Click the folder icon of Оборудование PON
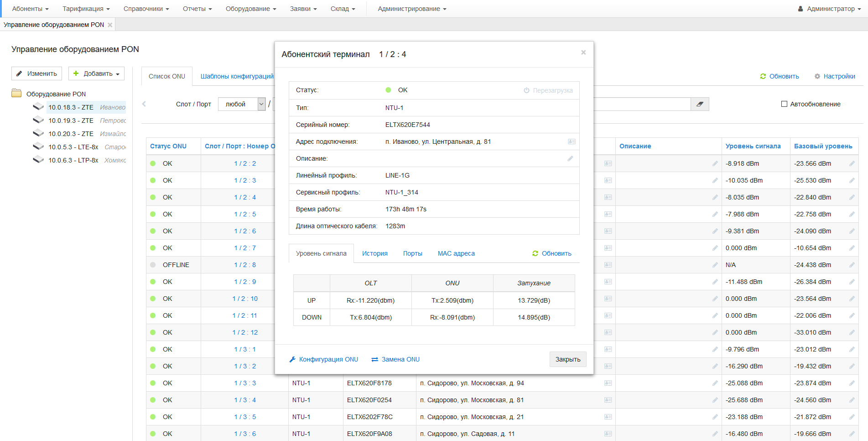This screenshot has height=441, width=868. point(16,94)
